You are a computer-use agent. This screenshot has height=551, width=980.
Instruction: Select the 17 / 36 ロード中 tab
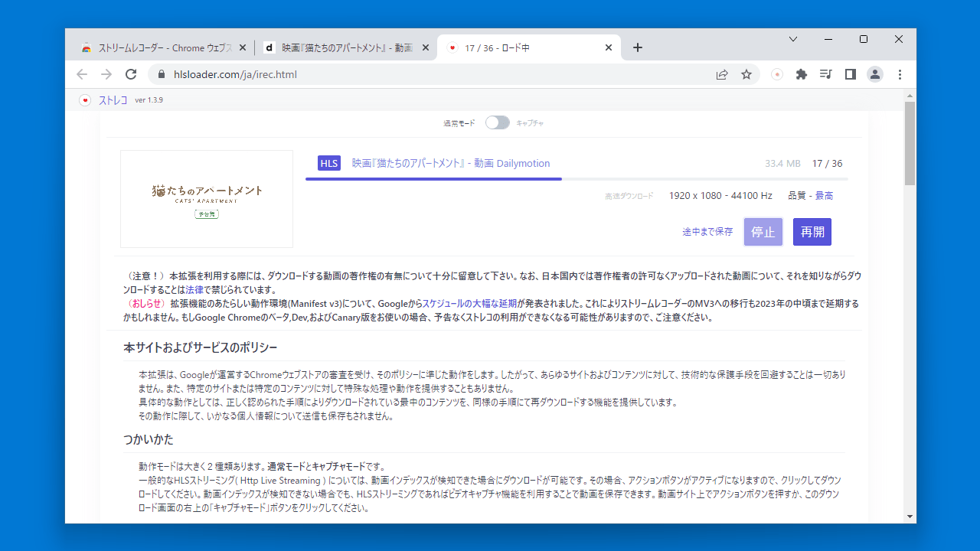pos(528,47)
